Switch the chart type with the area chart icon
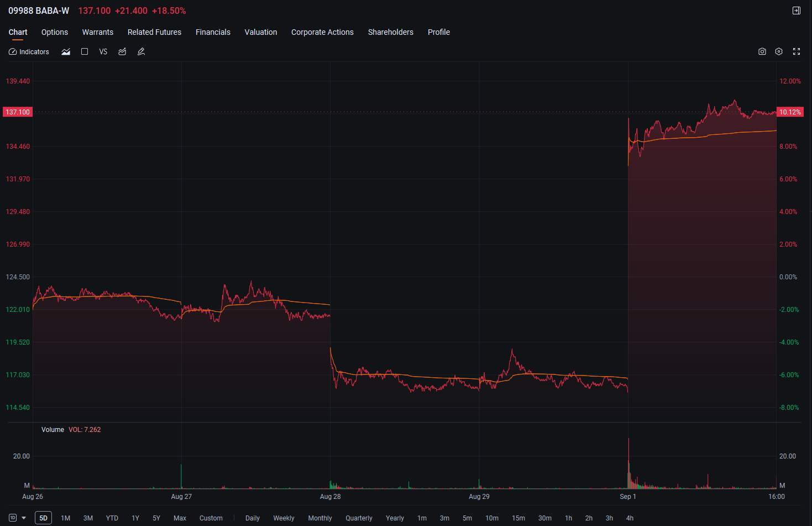This screenshot has width=812, height=526. click(66, 51)
